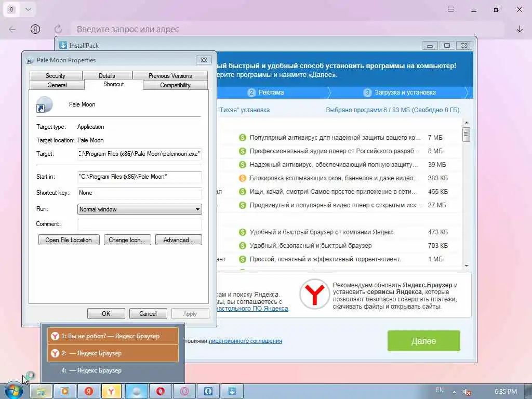Screen dimensions: 532x399
Task: Open the лицензионного соглашения link
Action: pos(245,341)
